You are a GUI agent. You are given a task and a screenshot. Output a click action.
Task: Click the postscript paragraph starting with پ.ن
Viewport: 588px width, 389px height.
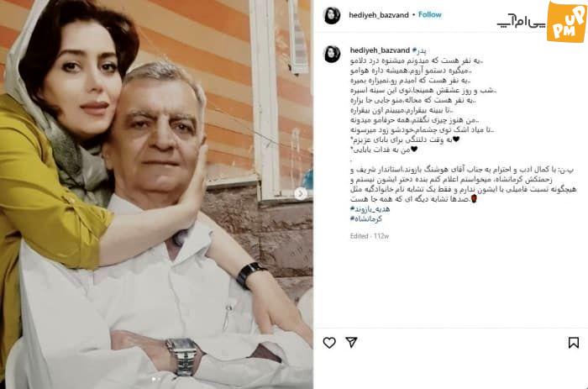pyautogui.click(x=464, y=185)
